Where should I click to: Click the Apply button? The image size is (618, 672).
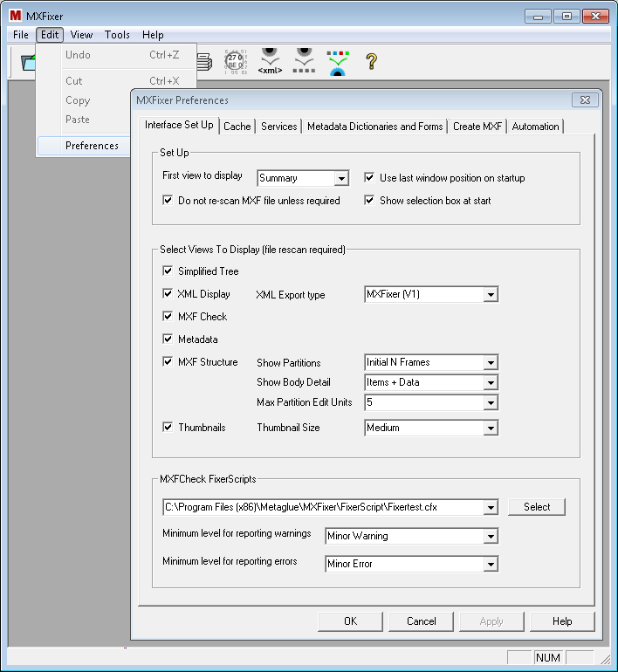coord(491,621)
